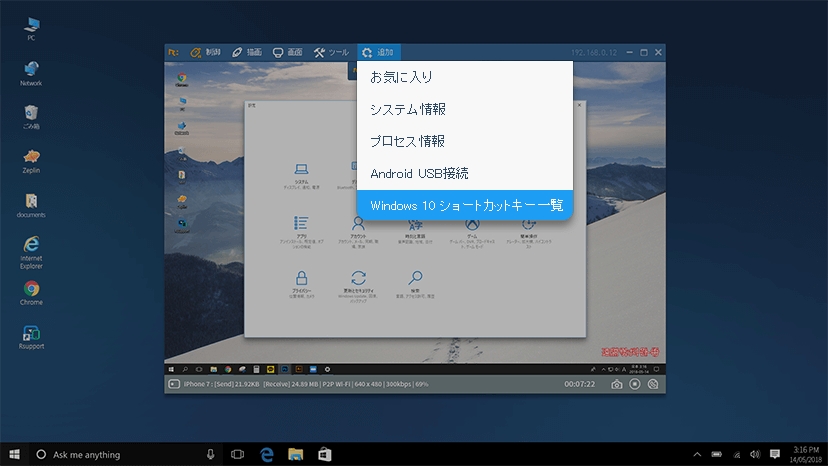This screenshot has width=828, height=466.
Task: Click the RemoteView logo icon
Action: (x=173, y=52)
